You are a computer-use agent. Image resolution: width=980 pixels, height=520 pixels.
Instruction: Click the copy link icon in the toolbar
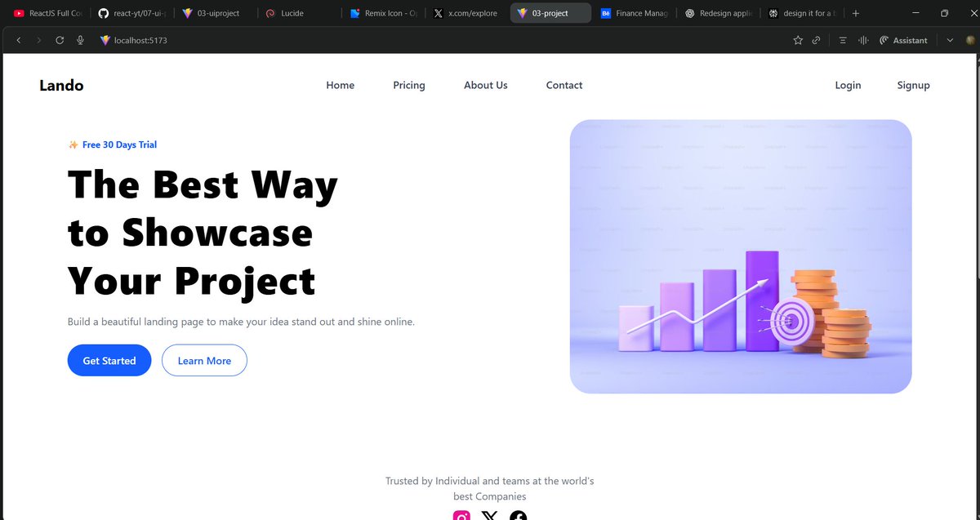[816, 39]
